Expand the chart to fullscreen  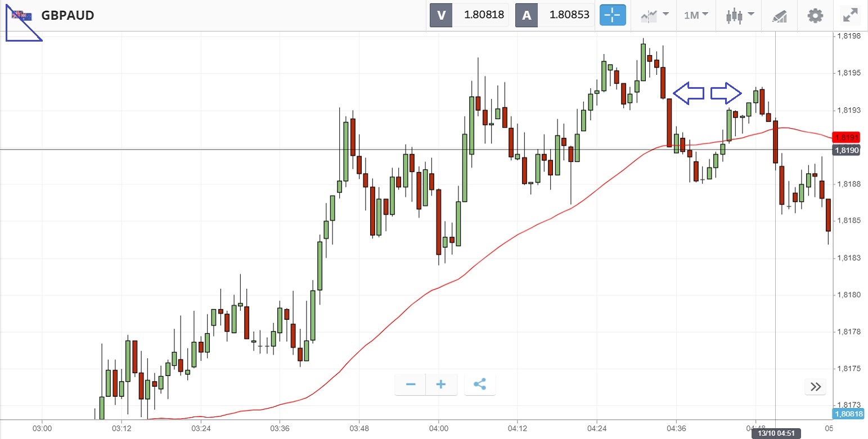tap(849, 15)
